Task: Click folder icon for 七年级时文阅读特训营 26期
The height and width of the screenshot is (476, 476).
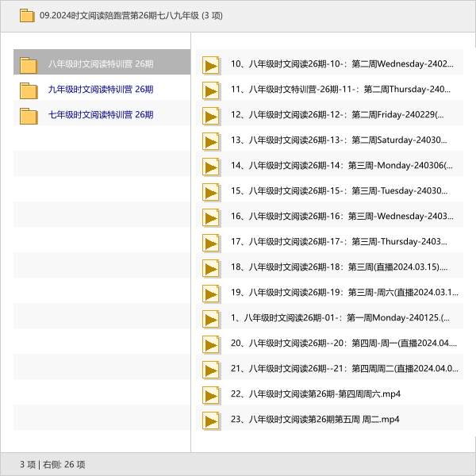Action: (29, 116)
